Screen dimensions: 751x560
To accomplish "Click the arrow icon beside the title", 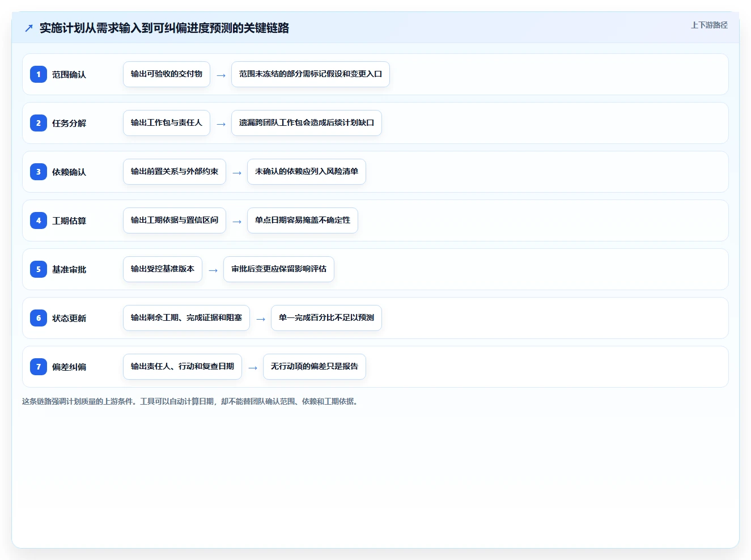I will click(29, 28).
